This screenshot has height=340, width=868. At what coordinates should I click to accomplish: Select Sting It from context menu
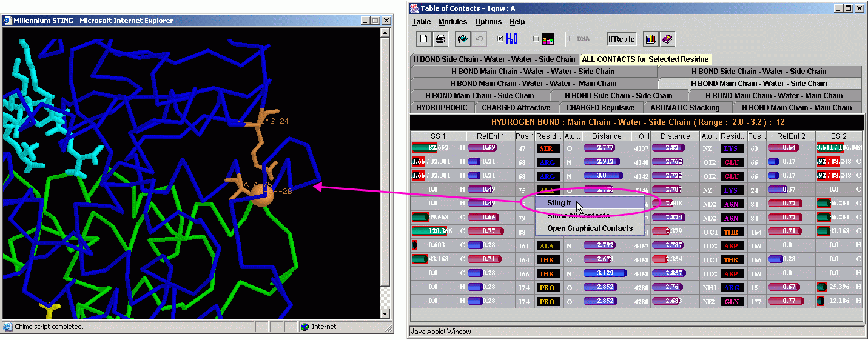click(x=559, y=203)
